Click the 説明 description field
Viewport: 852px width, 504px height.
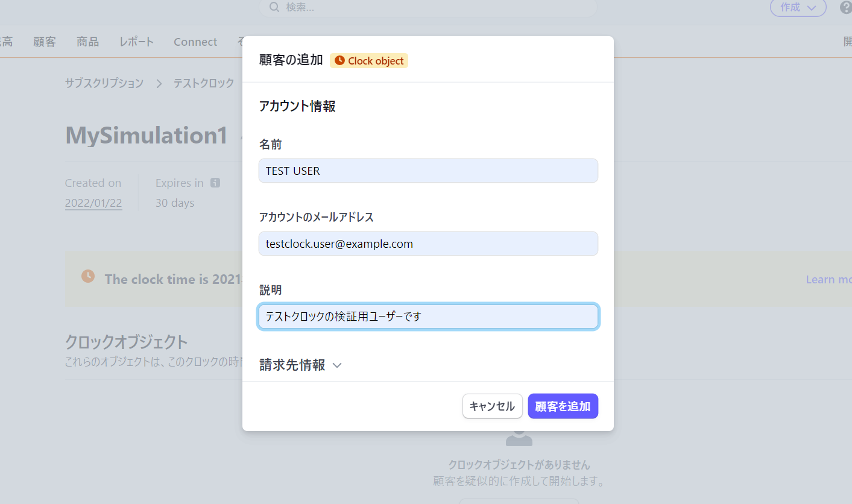click(428, 316)
